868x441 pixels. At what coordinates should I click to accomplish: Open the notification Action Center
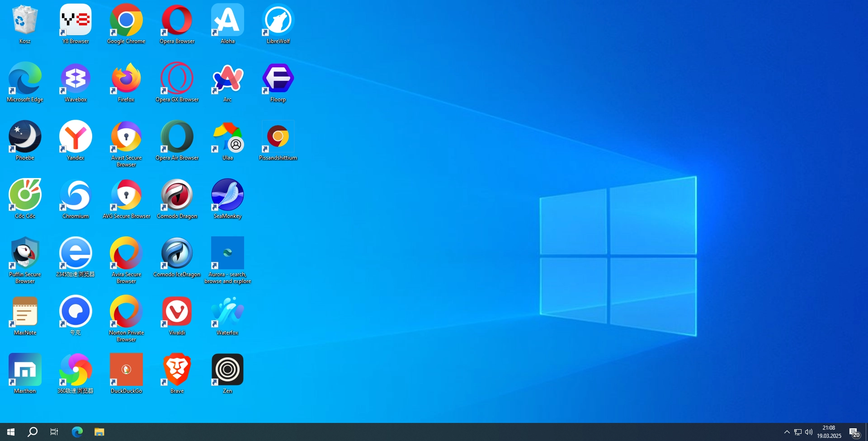[x=854, y=432]
